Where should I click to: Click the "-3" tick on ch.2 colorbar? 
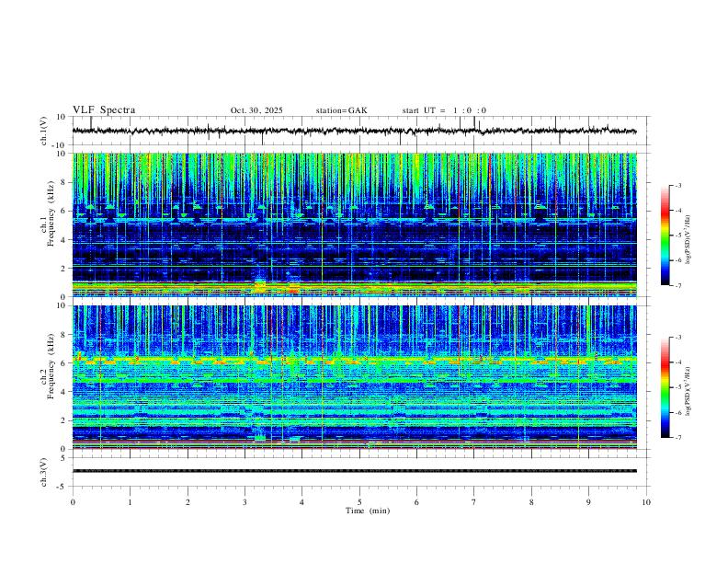(678, 338)
